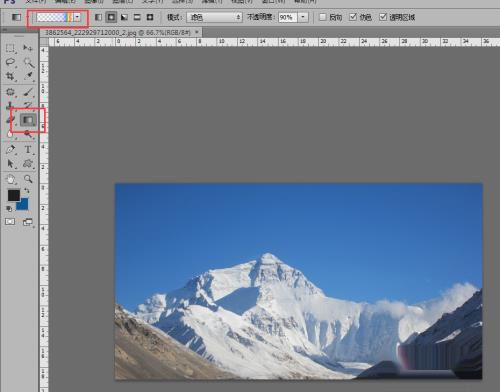Close the open jpg document tab

click(x=197, y=32)
